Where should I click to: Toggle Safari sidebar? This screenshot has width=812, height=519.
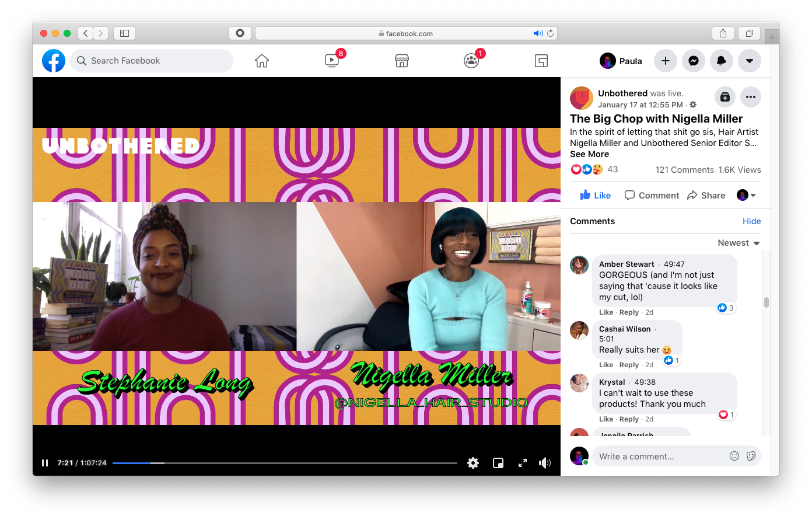coord(124,33)
